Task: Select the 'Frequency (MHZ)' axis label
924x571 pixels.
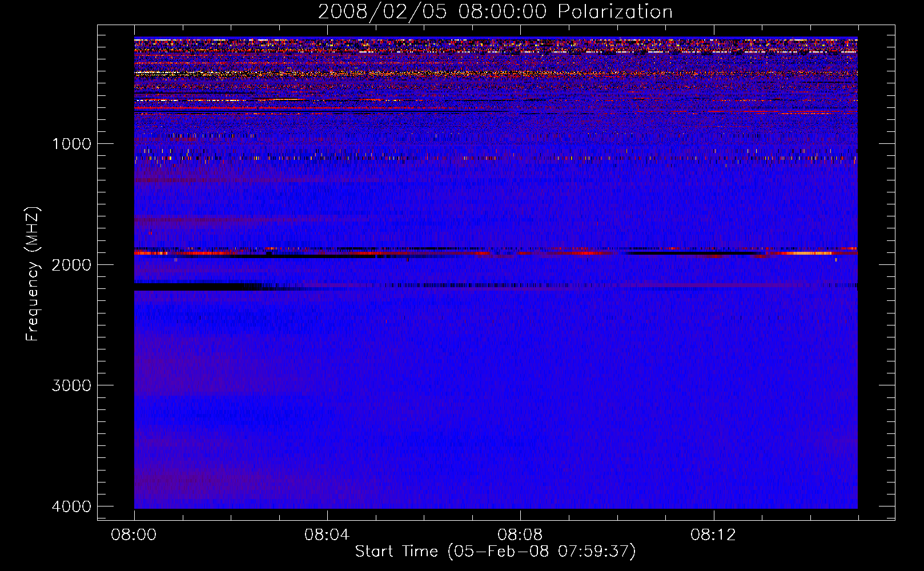Action: pyautogui.click(x=33, y=274)
